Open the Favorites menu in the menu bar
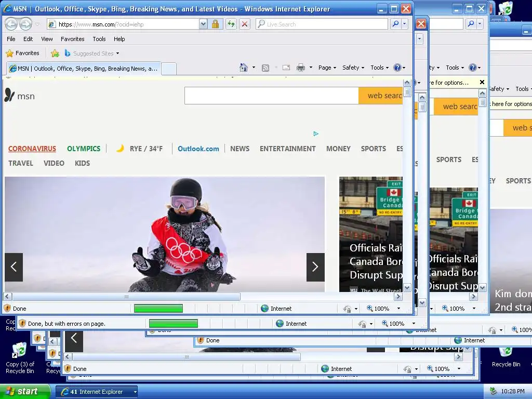The image size is (532, 399). pos(73,39)
